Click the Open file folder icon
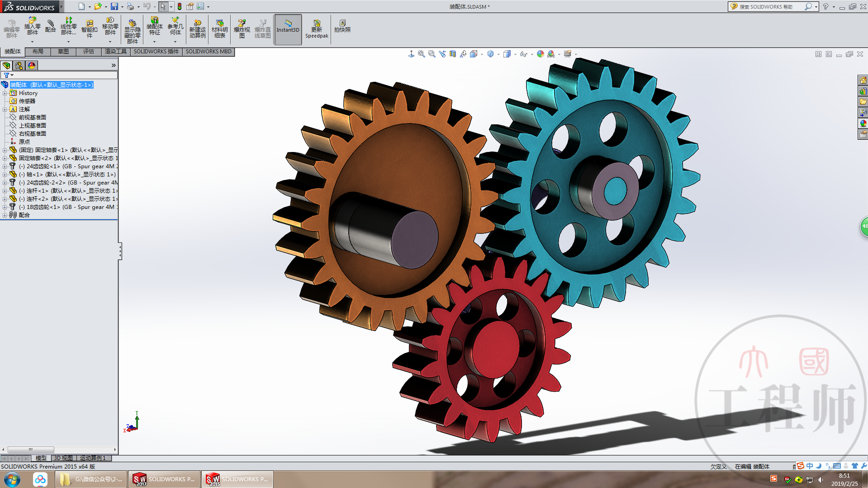This screenshot has height=488, width=868. pos(98,6)
